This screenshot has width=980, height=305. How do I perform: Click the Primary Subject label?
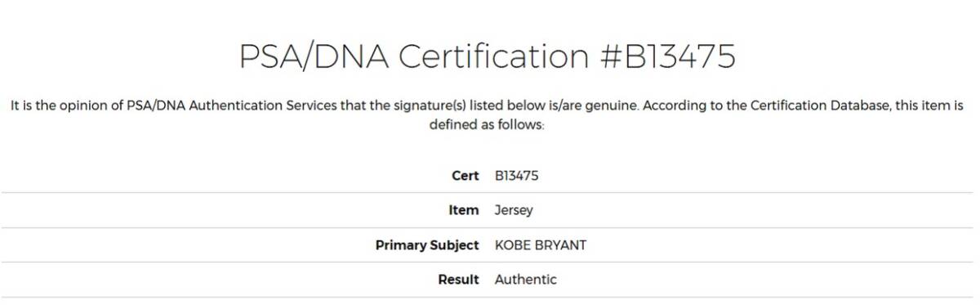click(427, 245)
